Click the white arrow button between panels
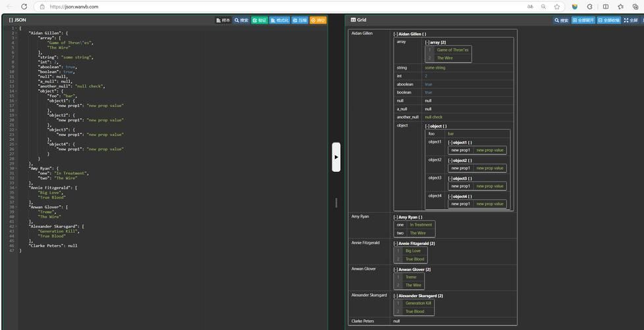The image size is (644, 330). (x=336, y=157)
